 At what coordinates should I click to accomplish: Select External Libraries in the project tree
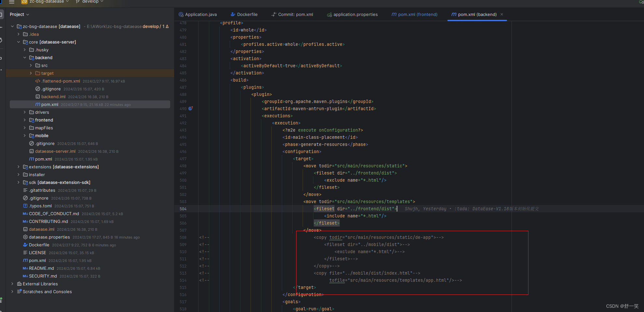[x=40, y=284]
